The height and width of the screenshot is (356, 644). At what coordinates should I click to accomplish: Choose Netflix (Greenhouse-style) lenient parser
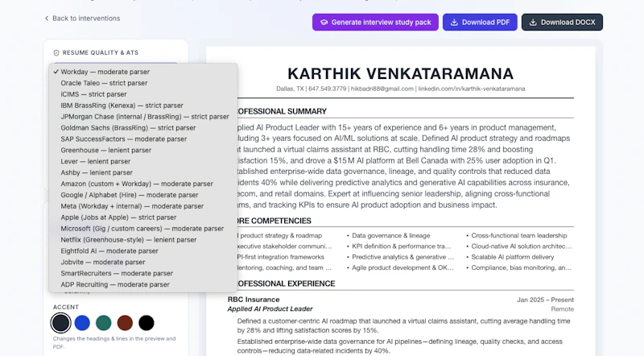coord(143,240)
